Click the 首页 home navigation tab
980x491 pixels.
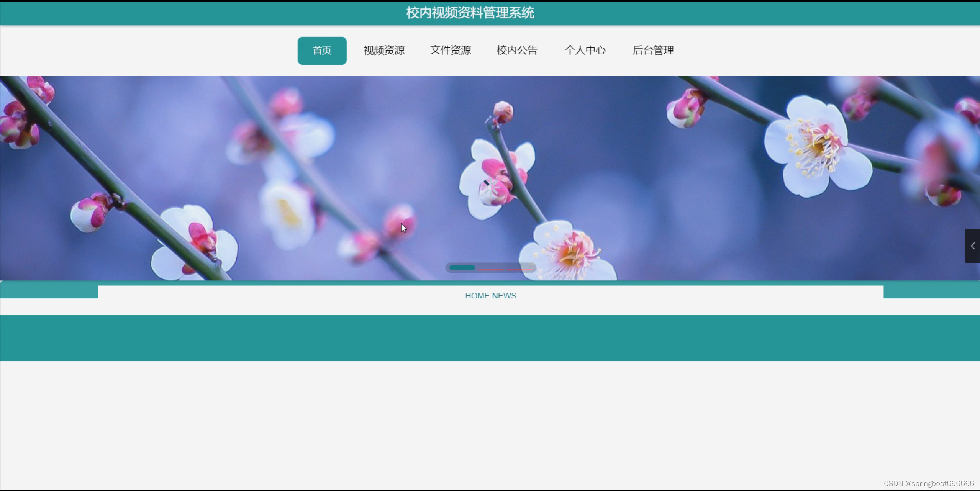pyautogui.click(x=322, y=51)
